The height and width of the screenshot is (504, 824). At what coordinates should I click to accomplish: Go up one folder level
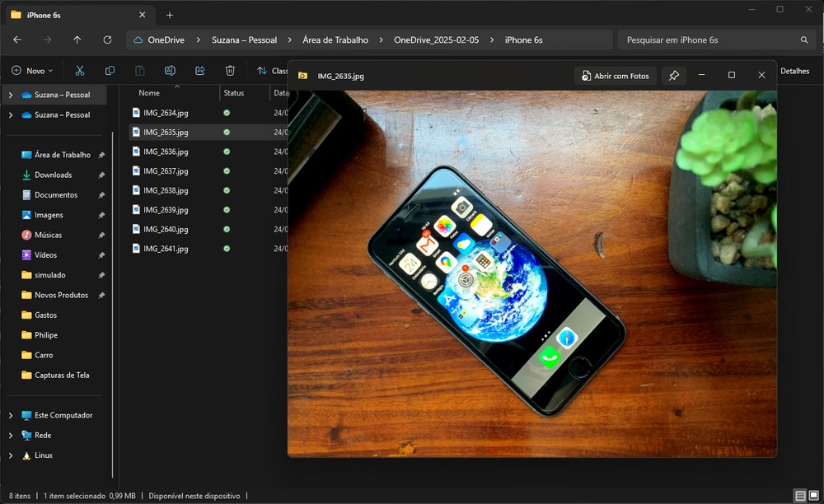pyautogui.click(x=77, y=40)
